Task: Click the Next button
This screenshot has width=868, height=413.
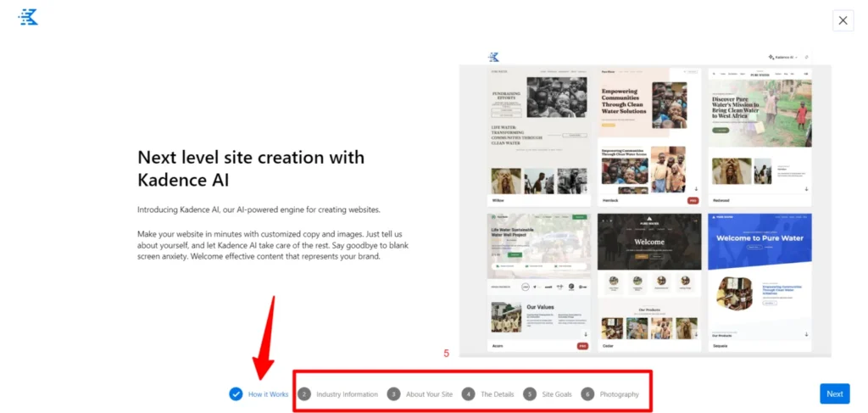Action: coord(835,394)
